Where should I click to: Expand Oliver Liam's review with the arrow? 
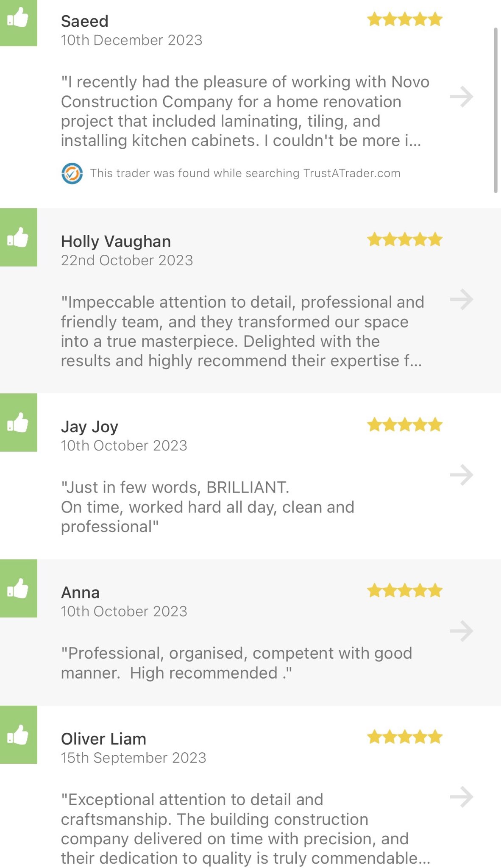462,797
